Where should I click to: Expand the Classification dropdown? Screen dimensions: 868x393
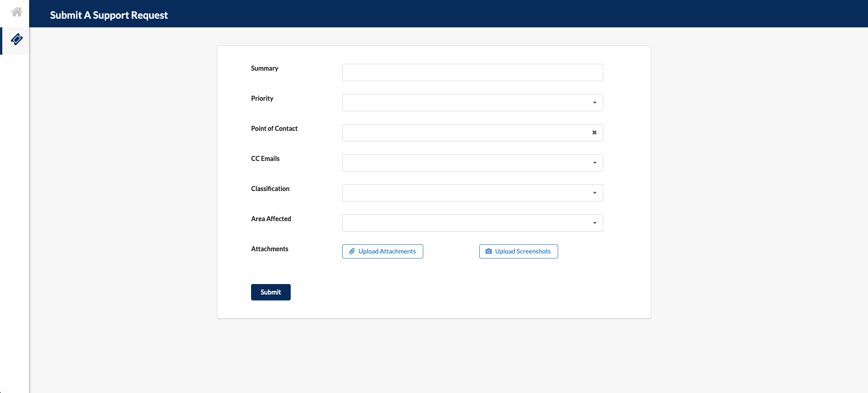[594, 193]
